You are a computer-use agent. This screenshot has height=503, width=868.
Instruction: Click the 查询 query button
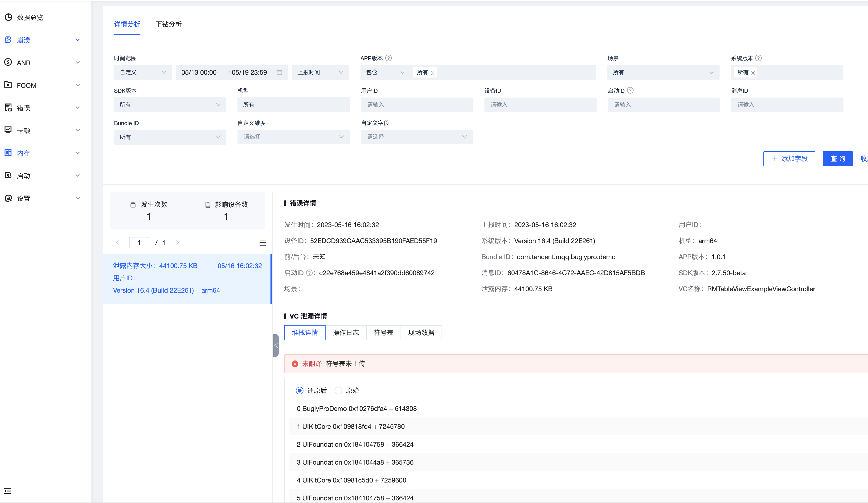click(x=837, y=159)
